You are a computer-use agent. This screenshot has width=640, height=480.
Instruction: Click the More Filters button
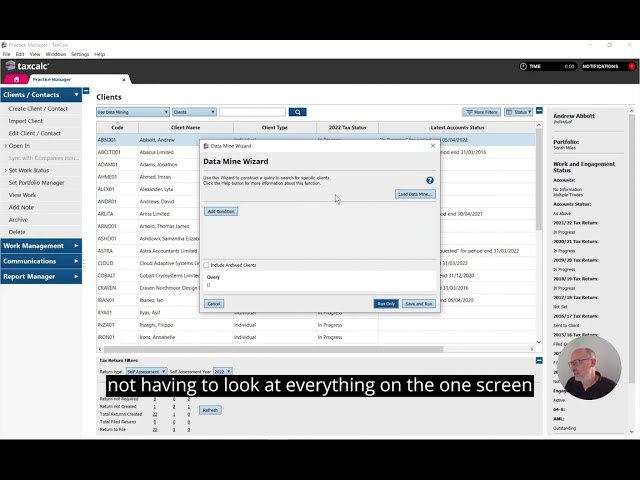click(x=482, y=112)
